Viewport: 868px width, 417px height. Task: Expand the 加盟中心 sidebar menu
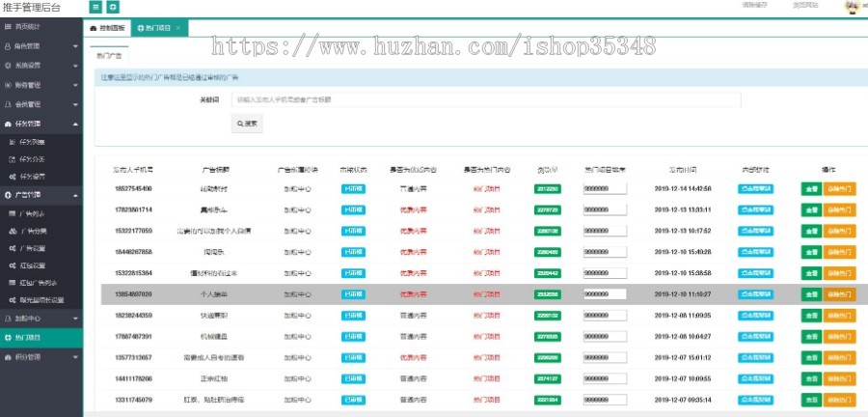pyautogui.click(x=41, y=319)
